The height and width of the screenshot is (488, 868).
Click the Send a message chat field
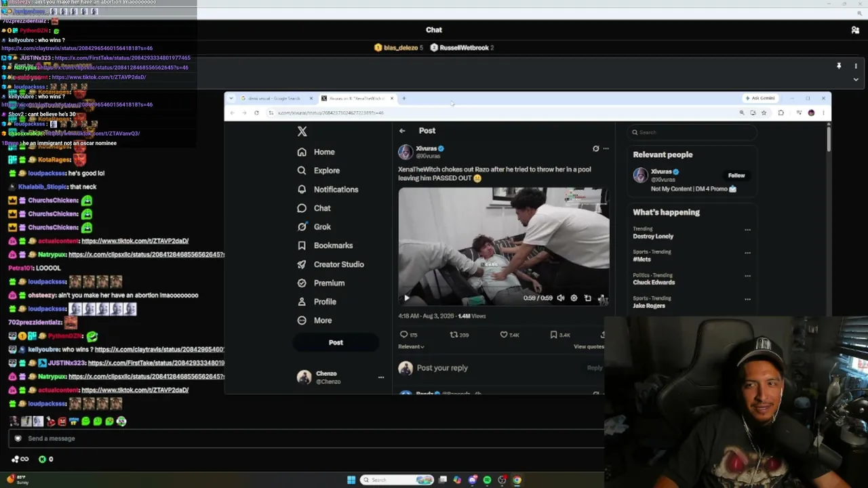(305, 439)
